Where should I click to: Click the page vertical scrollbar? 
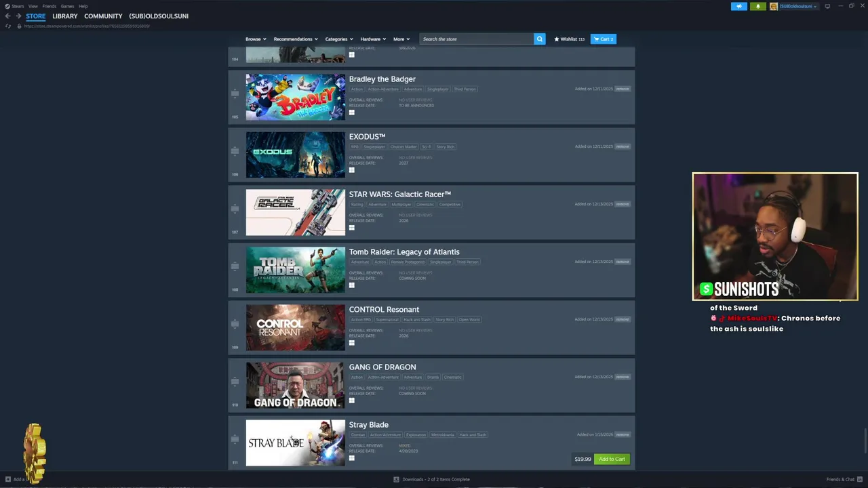tap(865, 441)
